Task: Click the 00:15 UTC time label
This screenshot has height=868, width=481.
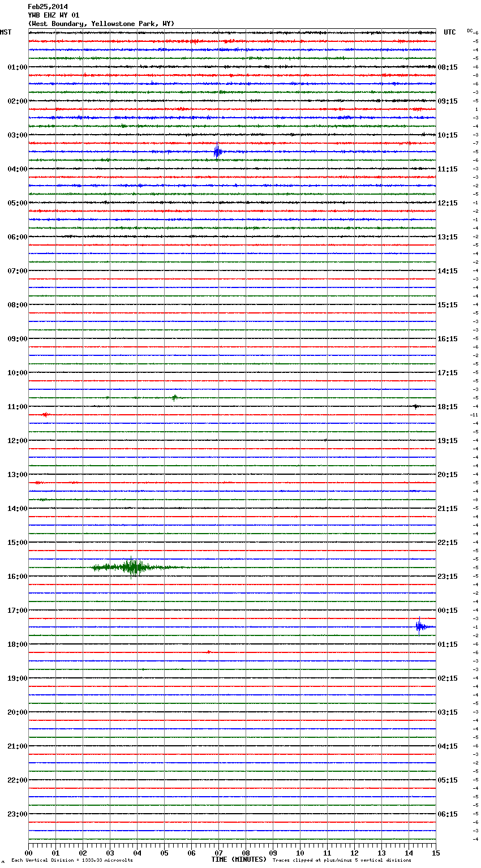Action: (x=448, y=611)
